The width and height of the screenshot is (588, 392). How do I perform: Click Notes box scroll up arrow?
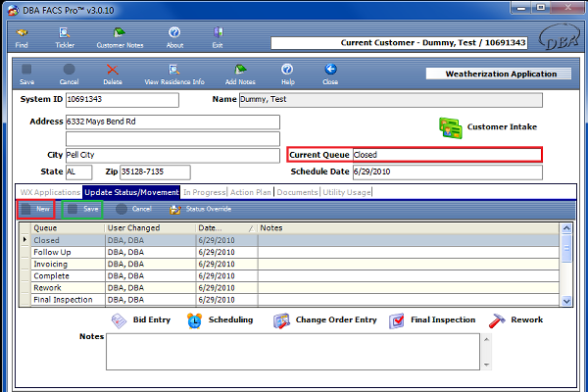486,339
